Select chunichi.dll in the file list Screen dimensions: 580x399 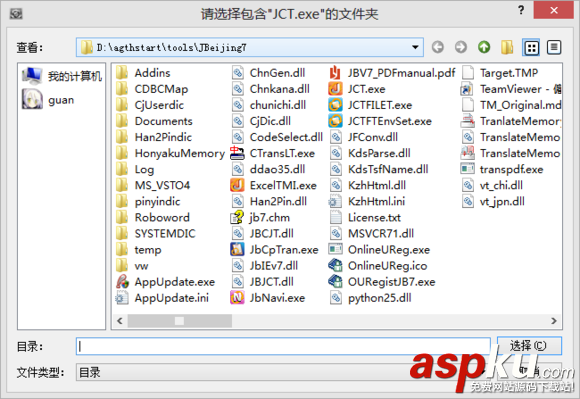(x=269, y=105)
